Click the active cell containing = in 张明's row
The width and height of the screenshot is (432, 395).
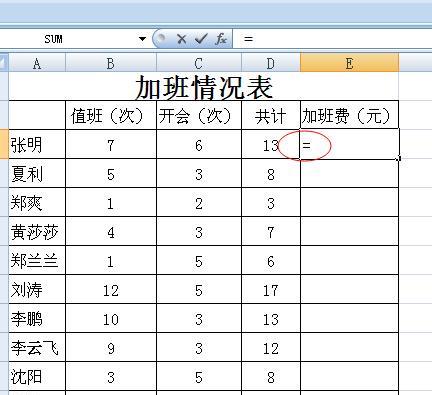point(349,144)
